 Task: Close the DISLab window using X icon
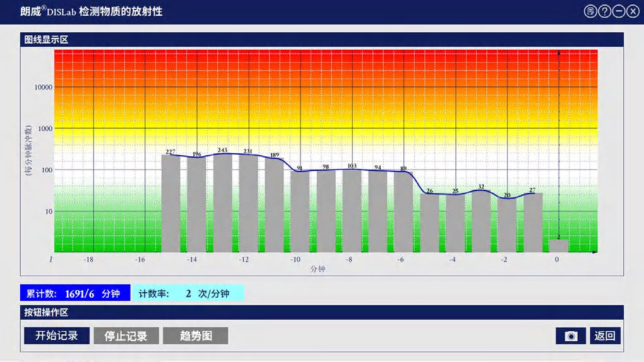point(633,11)
